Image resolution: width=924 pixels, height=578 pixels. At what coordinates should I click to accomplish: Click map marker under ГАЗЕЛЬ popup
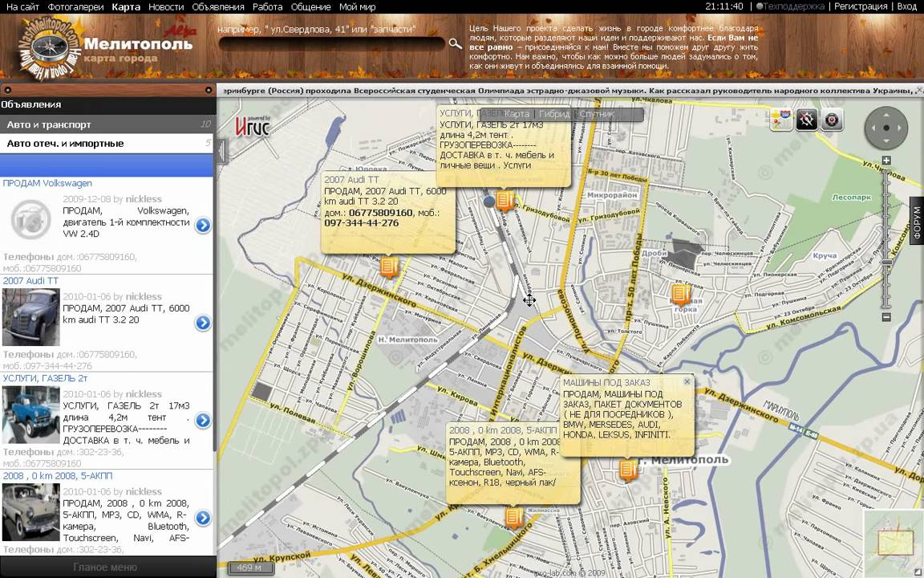[x=505, y=201]
